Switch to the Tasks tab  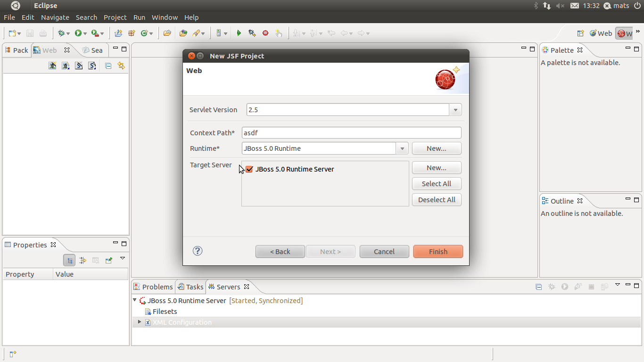point(190,287)
